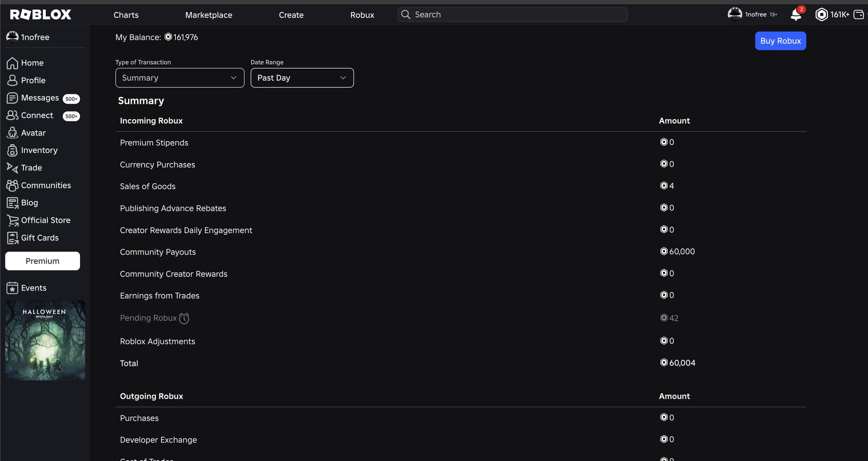Go to Home in the sidebar
This screenshot has height=461, width=868.
click(x=33, y=63)
